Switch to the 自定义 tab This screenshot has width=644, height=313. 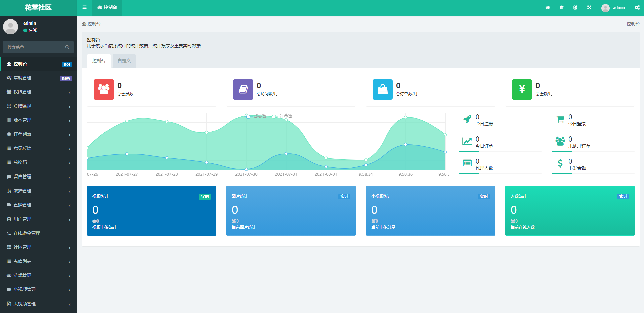[124, 61]
